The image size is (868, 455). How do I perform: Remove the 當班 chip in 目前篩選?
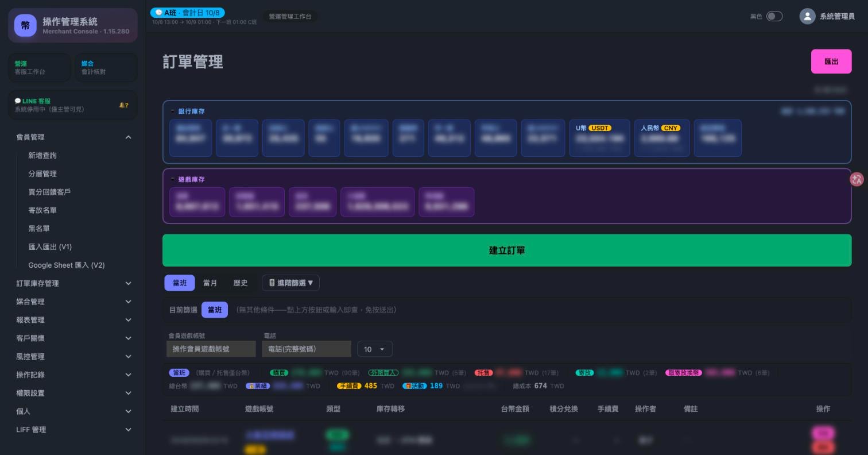coord(215,310)
